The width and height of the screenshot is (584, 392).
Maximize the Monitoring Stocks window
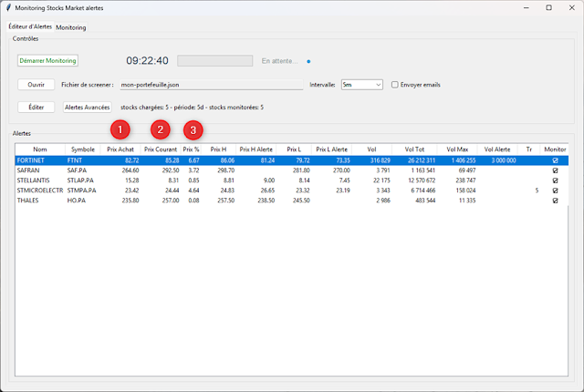pyautogui.click(x=548, y=7)
